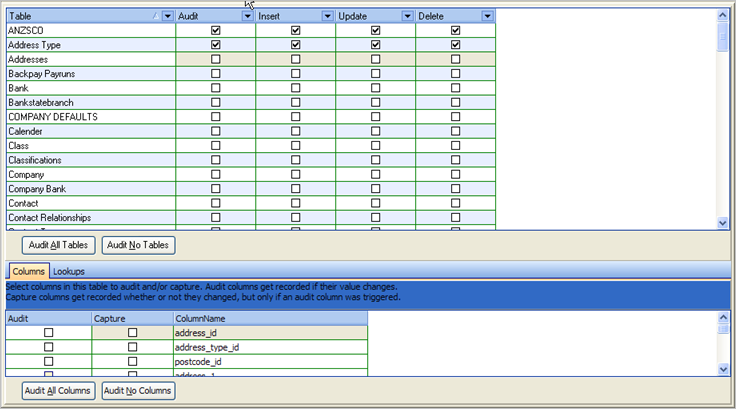Select the Class table name

pos(18,146)
